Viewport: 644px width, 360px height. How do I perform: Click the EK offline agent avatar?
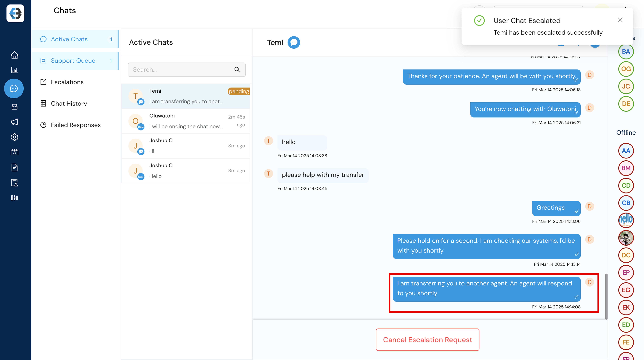click(x=626, y=308)
